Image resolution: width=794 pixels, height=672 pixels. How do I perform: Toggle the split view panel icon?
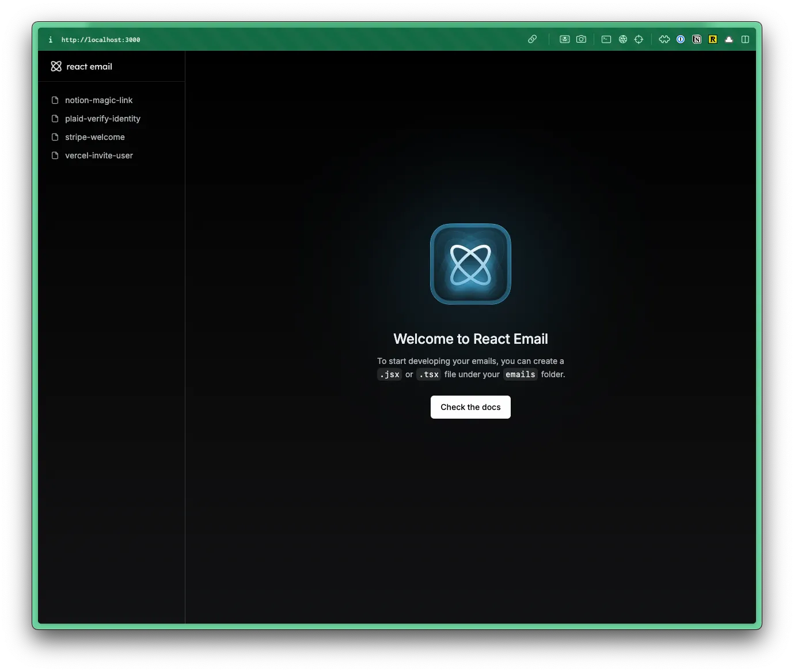(745, 39)
